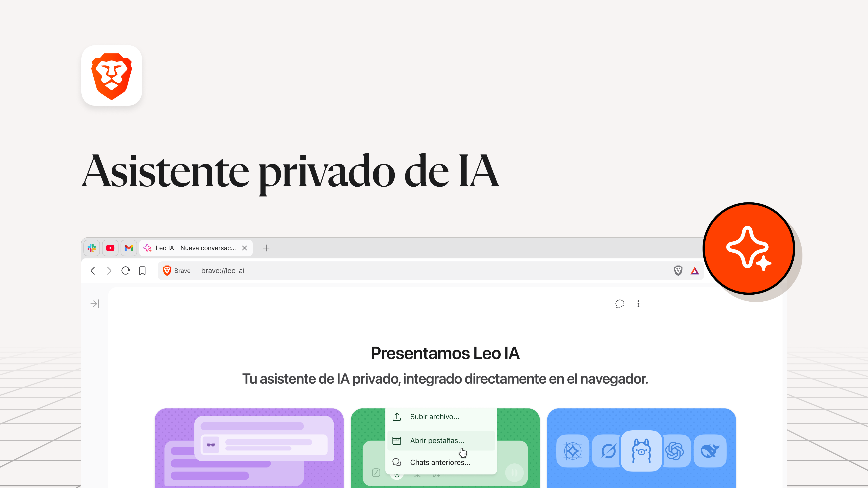Click the orange Leo sparkle button
This screenshot has width=868, height=488.
[x=749, y=249]
